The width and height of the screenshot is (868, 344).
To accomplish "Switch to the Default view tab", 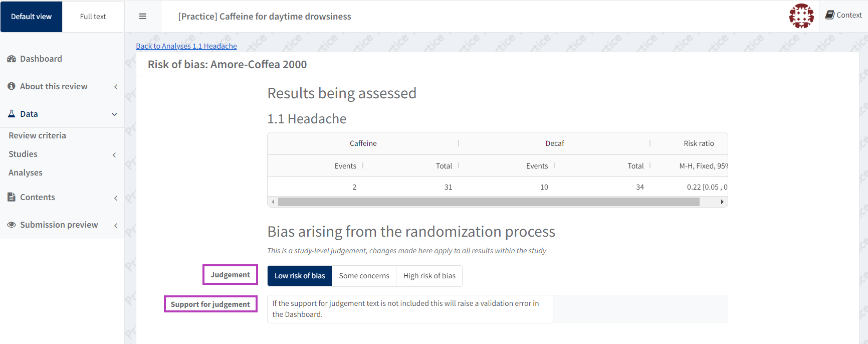I will [31, 17].
